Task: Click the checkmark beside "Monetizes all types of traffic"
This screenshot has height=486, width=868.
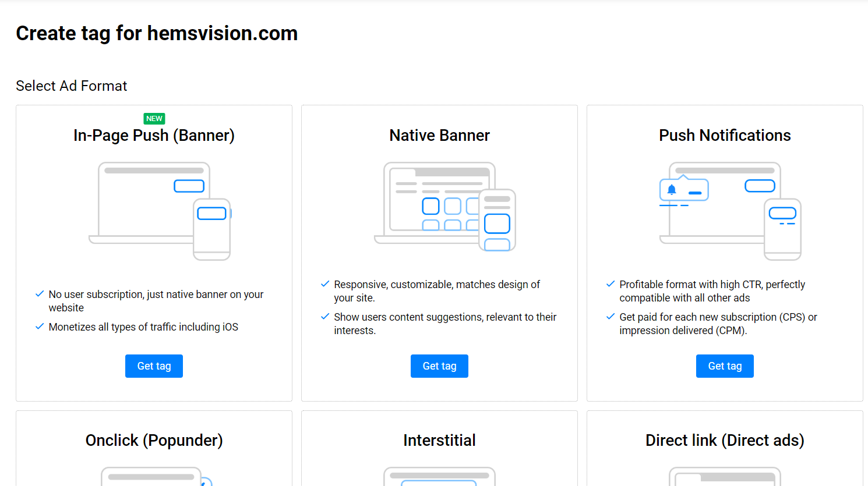Action: click(40, 327)
